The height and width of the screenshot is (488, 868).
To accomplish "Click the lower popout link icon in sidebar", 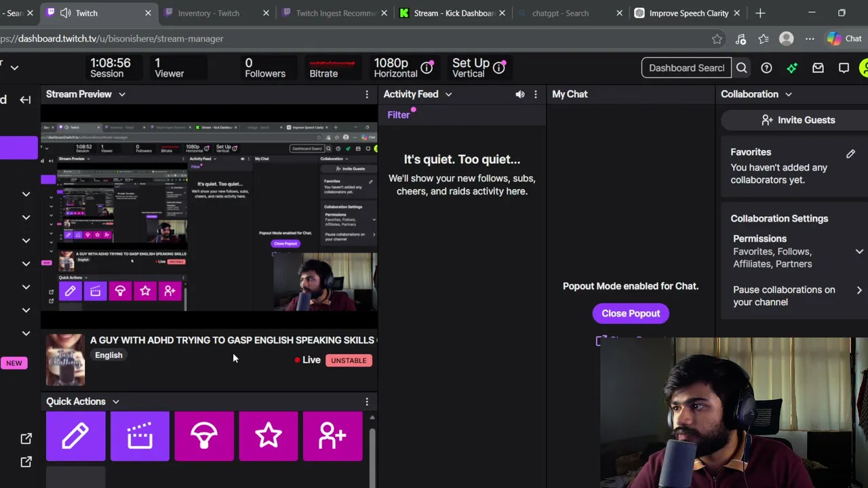I will pyautogui.click(x=26, y=462).
